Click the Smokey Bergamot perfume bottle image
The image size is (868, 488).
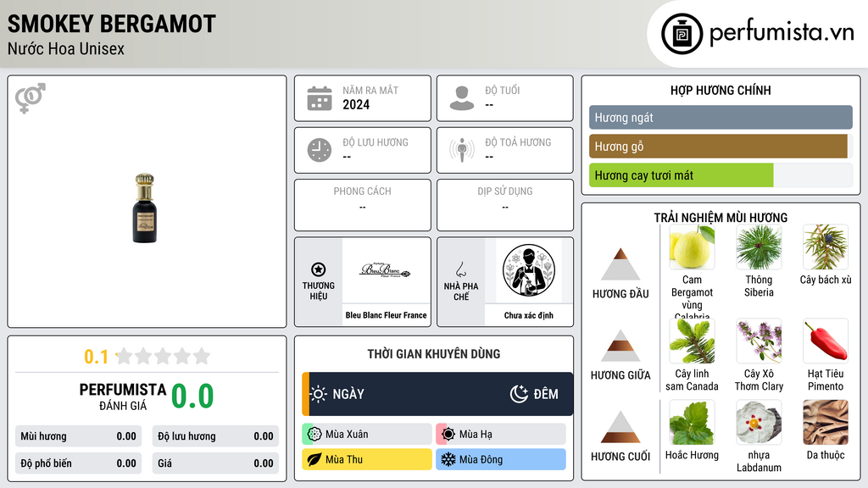point(144,208)
